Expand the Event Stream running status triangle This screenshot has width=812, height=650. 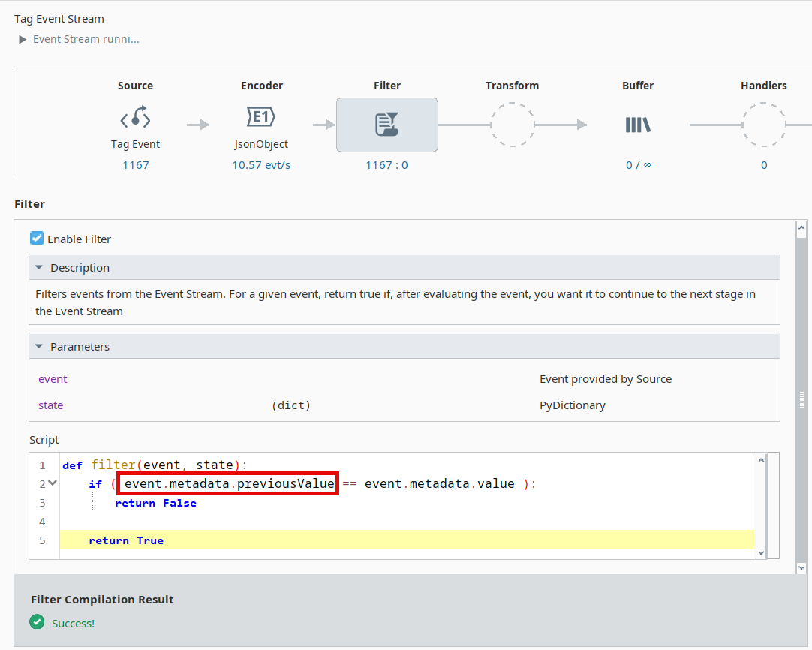tap(23, 39)
